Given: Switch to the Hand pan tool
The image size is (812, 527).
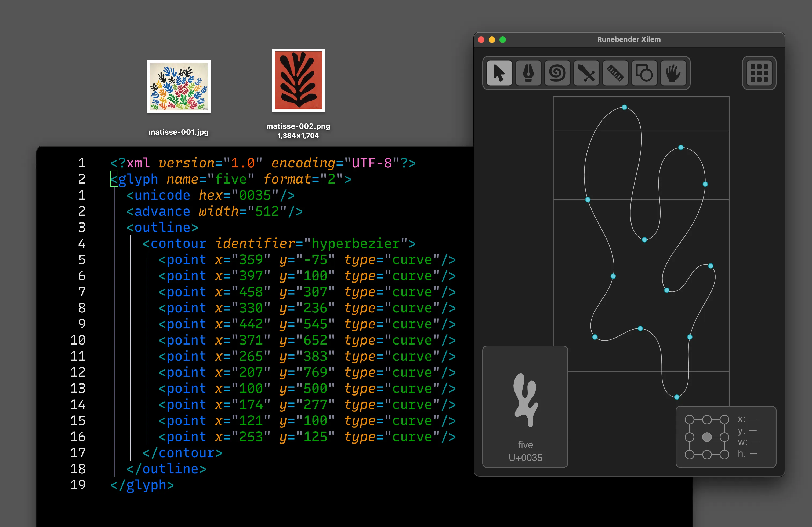Looking at the screenshot, I should pyautogui.click(x=673, y=73).
